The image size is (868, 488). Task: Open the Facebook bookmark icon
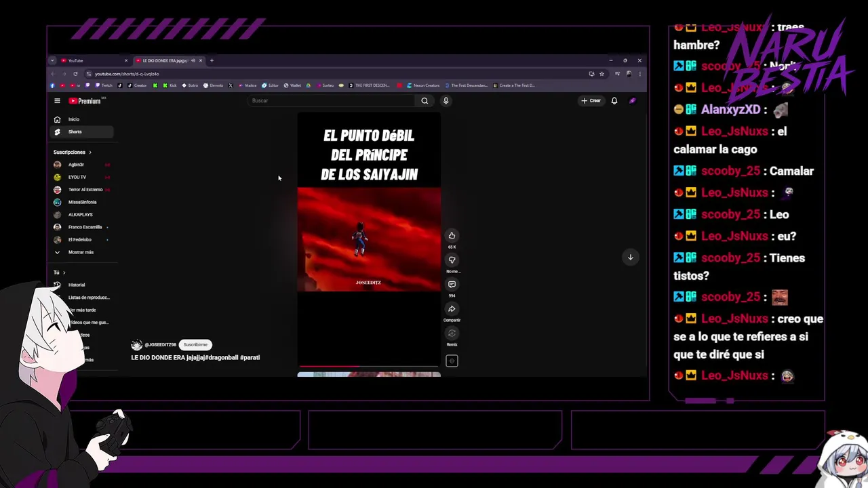coord(53,85)
